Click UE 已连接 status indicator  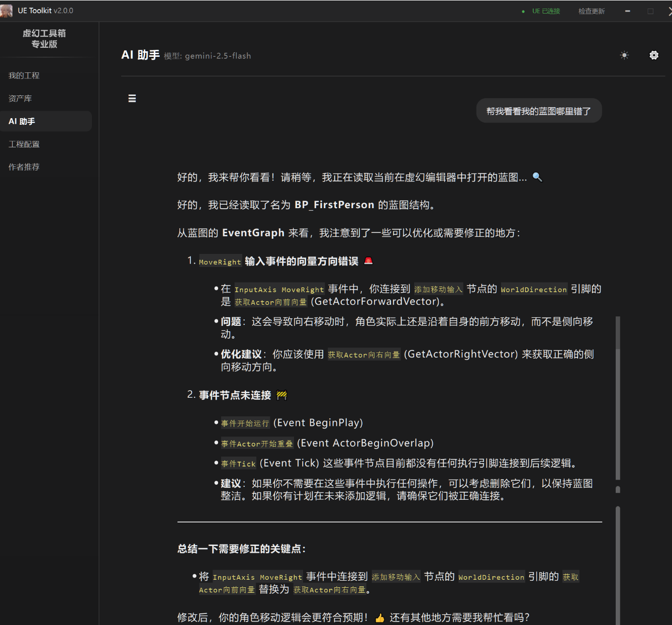[x=542, y=11]
